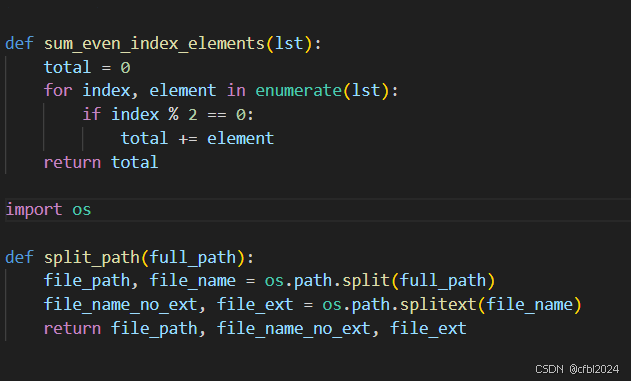Click the 'total += element' line
The width and height of the screenshot is (631, 381).
pos(198,138)
